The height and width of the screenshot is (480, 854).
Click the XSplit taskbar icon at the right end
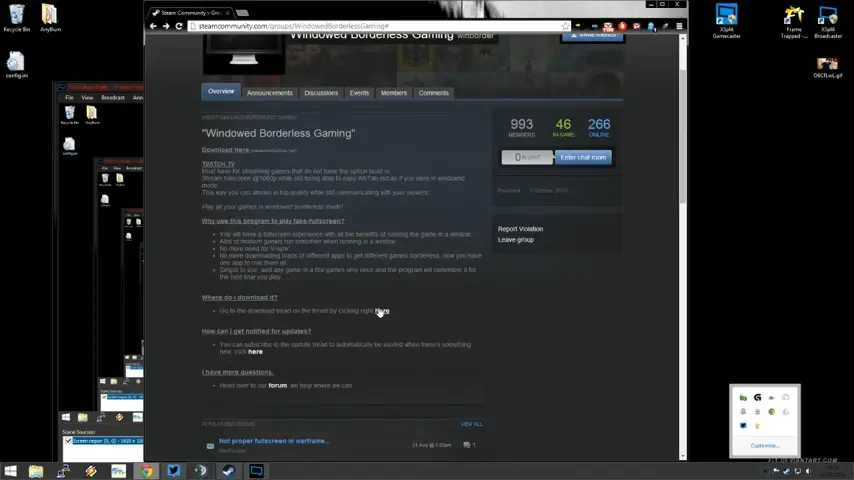(257, 471)
